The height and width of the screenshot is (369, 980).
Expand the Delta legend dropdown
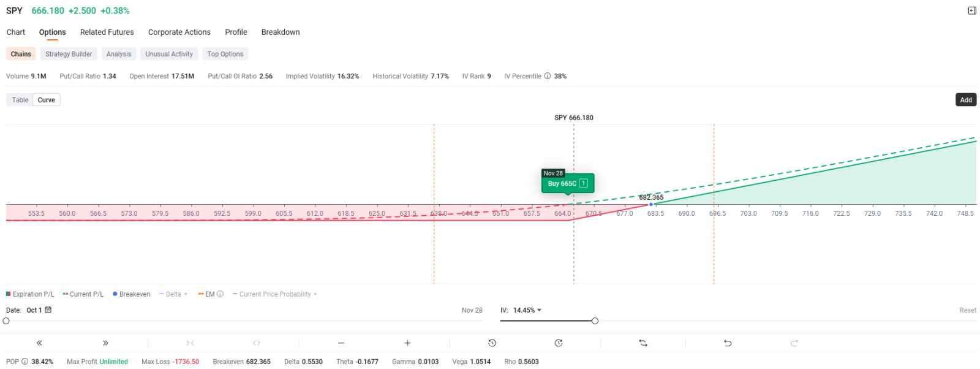[x=174, y=294]
